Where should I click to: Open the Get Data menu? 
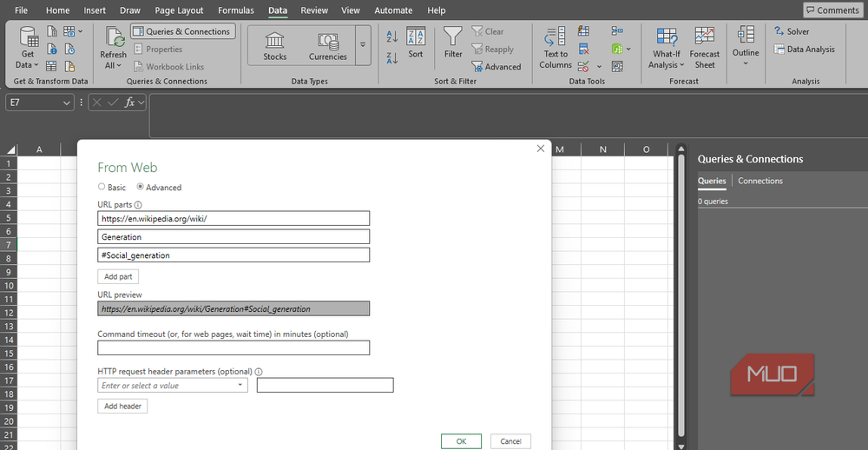28,49
